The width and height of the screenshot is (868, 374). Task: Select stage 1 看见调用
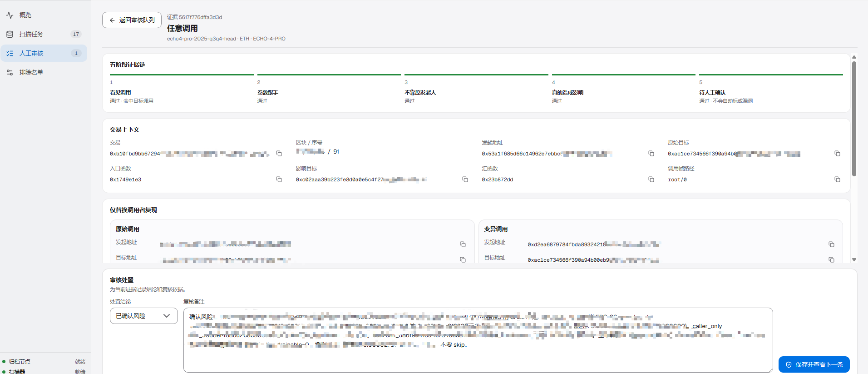[x=182, y=89]
